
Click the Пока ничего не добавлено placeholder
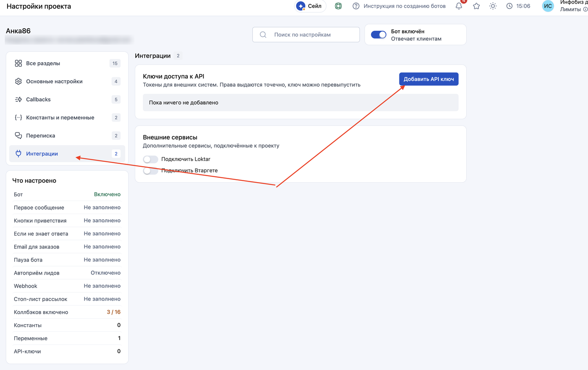click(301, 103)
